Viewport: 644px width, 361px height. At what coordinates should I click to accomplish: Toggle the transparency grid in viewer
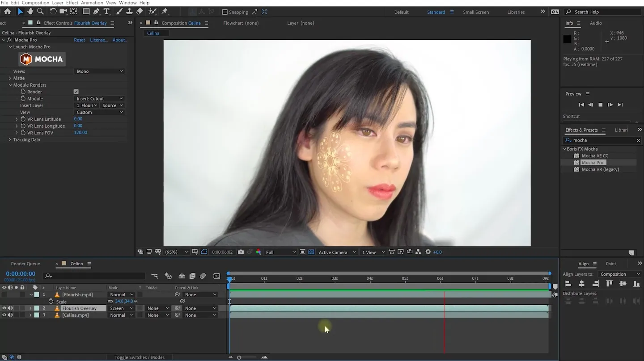311,252
